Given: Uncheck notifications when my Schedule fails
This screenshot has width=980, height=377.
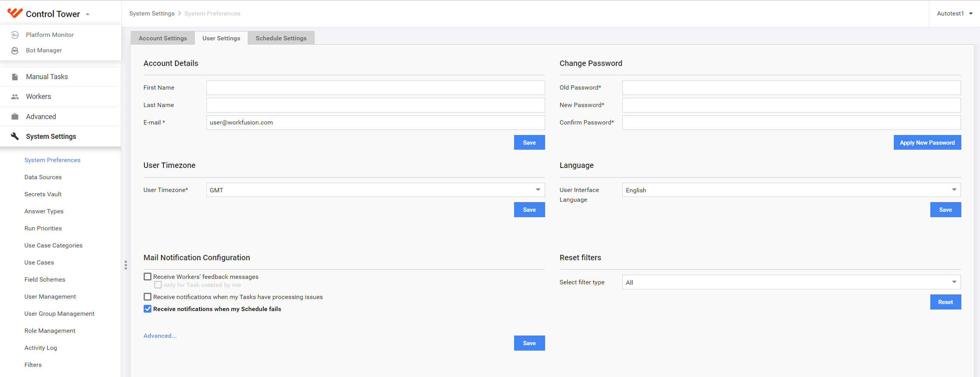Looking at the screenshot, I should (148, 309).
